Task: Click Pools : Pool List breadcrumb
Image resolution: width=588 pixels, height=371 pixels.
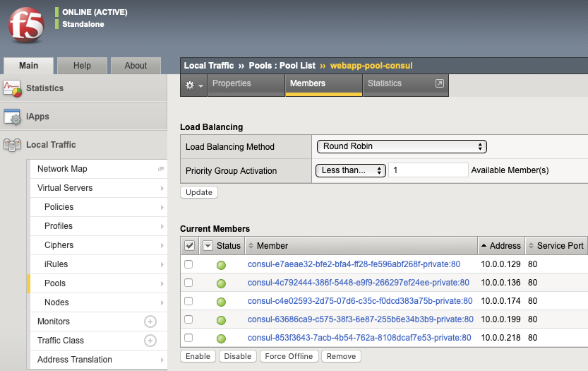Action: (x=282, y=66)
